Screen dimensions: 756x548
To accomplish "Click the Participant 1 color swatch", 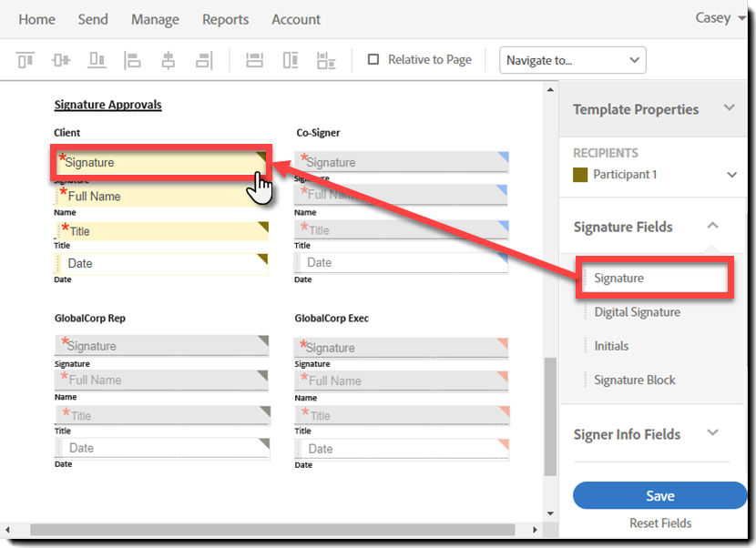I will click(x=580, y=175).
